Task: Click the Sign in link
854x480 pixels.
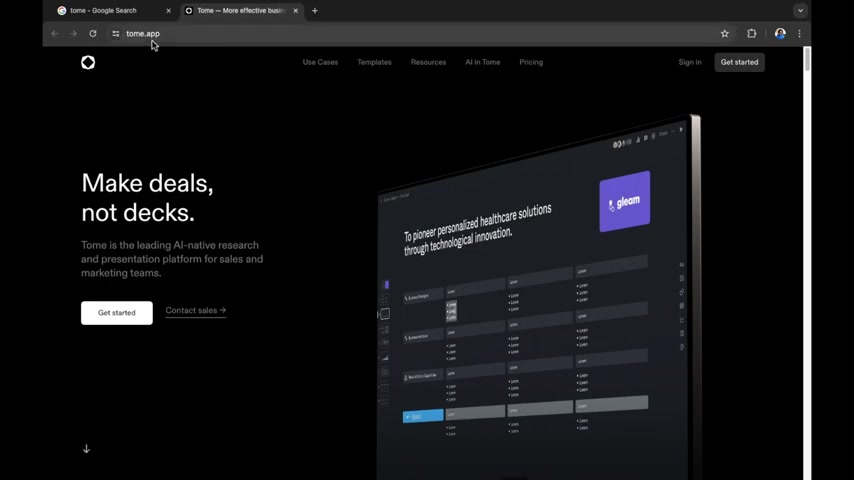Action: click(x=690, y=62)
